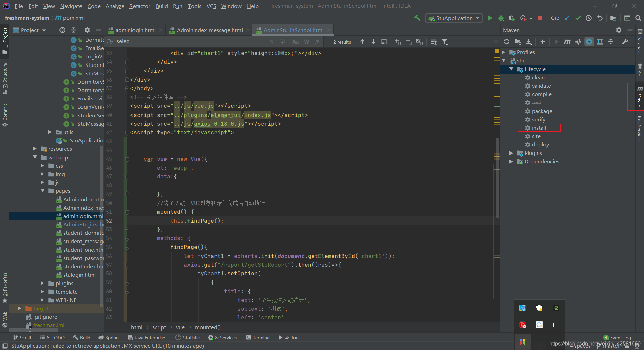The width and height of the screenshot is (644, 350).
Task: Open Maven sidebar tool window button
Action: (x=639, y=97)
